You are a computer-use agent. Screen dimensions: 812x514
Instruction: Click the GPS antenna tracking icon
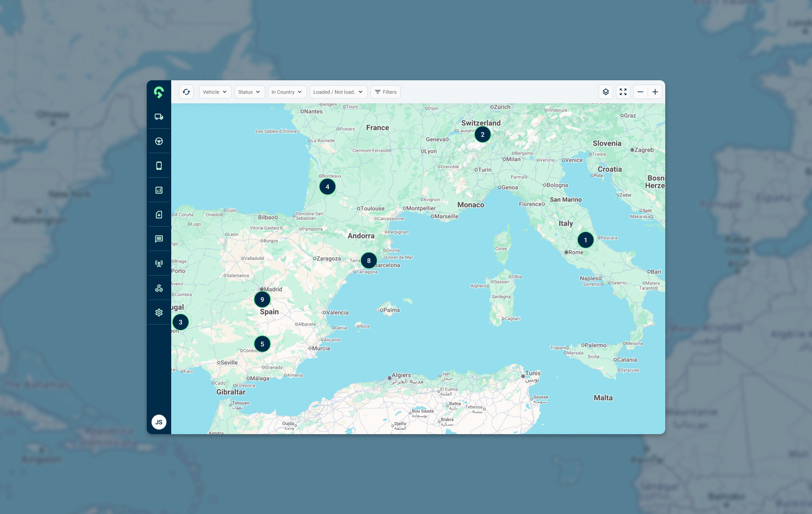158,263
